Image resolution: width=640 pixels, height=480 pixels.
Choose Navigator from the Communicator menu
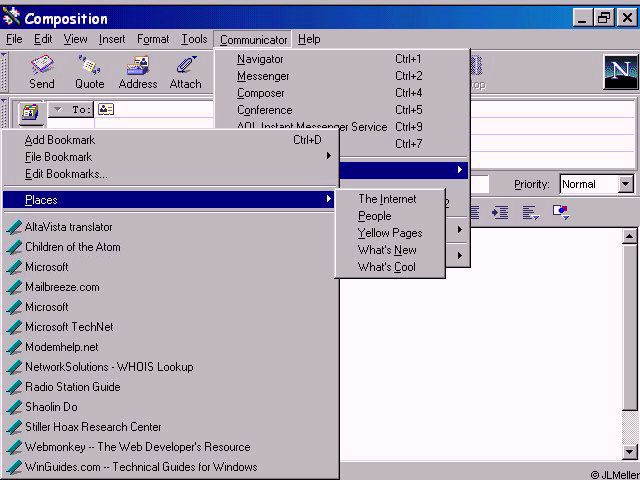342,59
